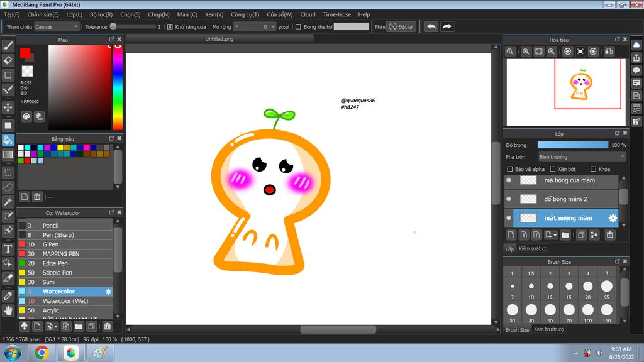Click the Đặt lại reset button
The image size is (644, 362).
point(402,26)
